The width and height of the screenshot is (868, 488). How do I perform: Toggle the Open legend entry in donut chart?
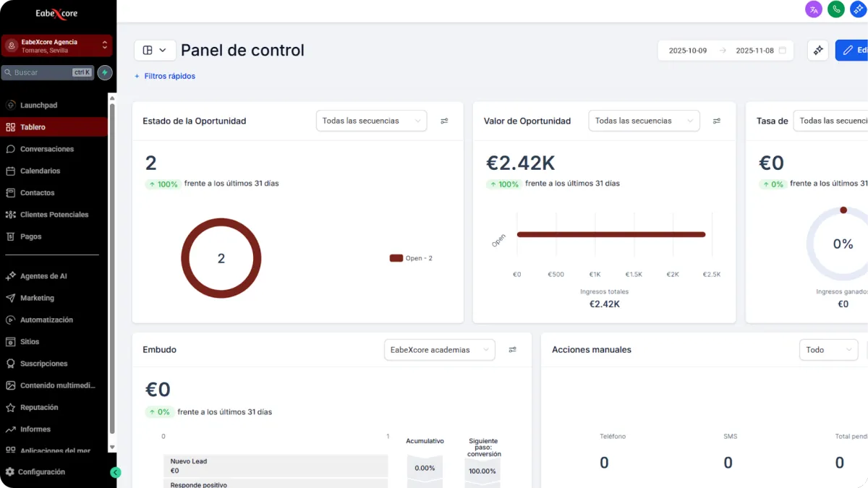pyautogui.click(x=411, y=258)
